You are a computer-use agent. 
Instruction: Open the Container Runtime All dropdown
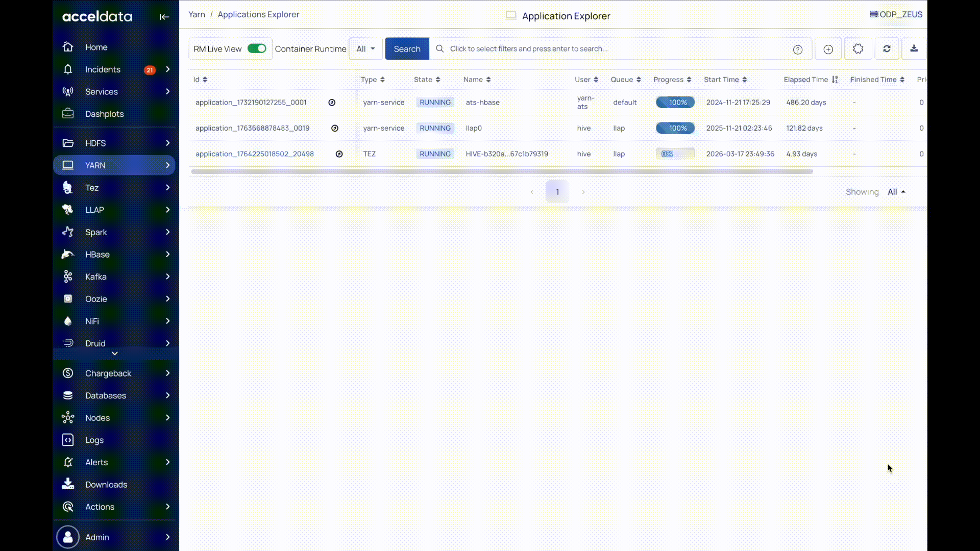point(365,49)
